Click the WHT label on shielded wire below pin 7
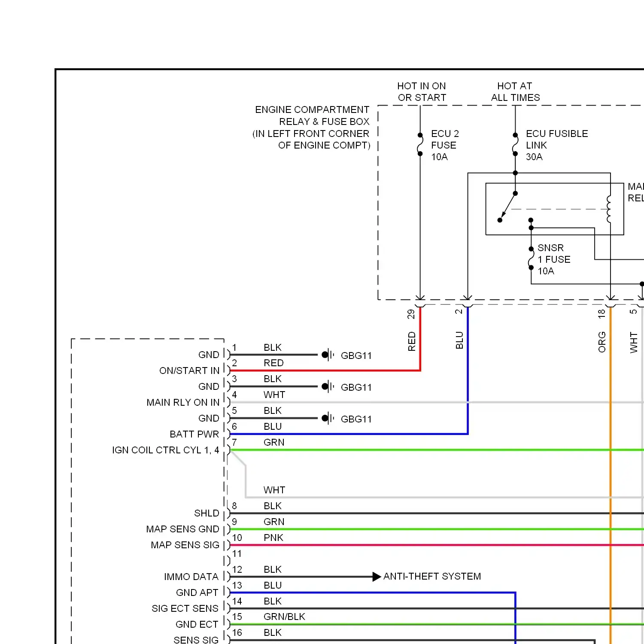The width and height of the screenshot is (644, 644). pos(274,490)
